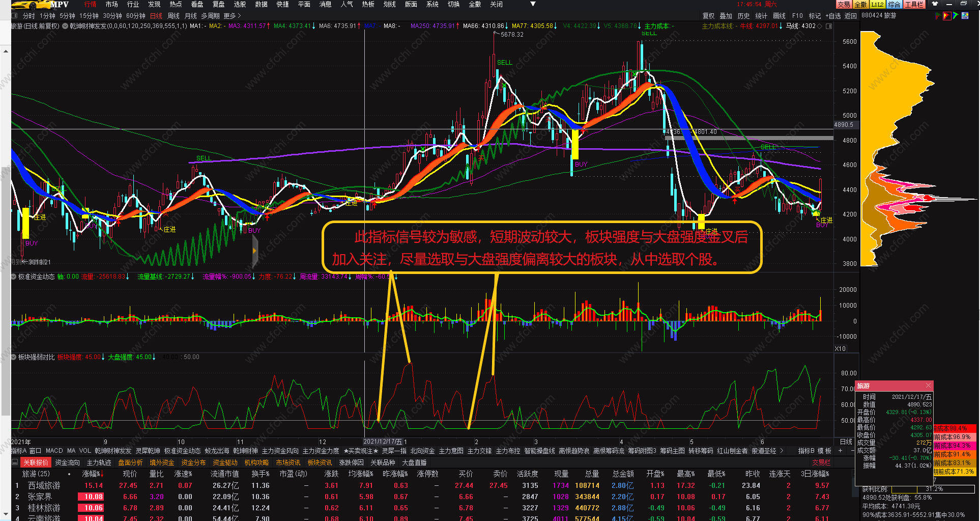Toggle the 工具栏 toolbar button
This screenshot has width=980, height=521.
914,5
